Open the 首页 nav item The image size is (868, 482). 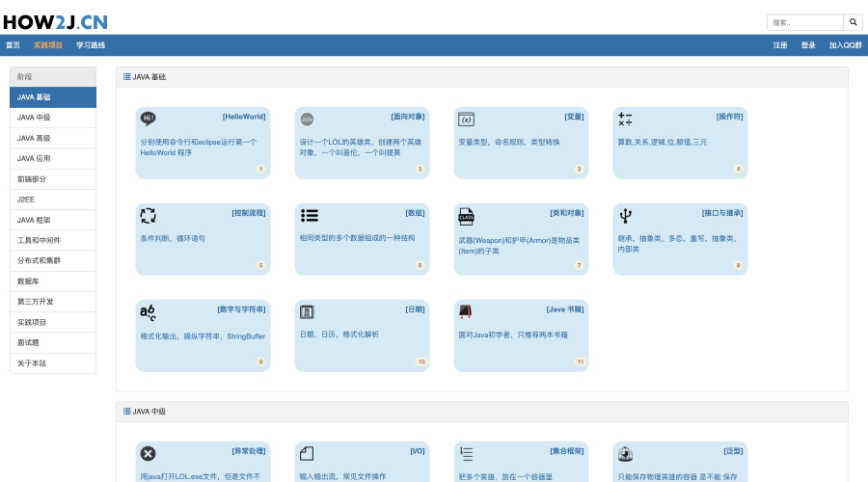click(13, 45)
